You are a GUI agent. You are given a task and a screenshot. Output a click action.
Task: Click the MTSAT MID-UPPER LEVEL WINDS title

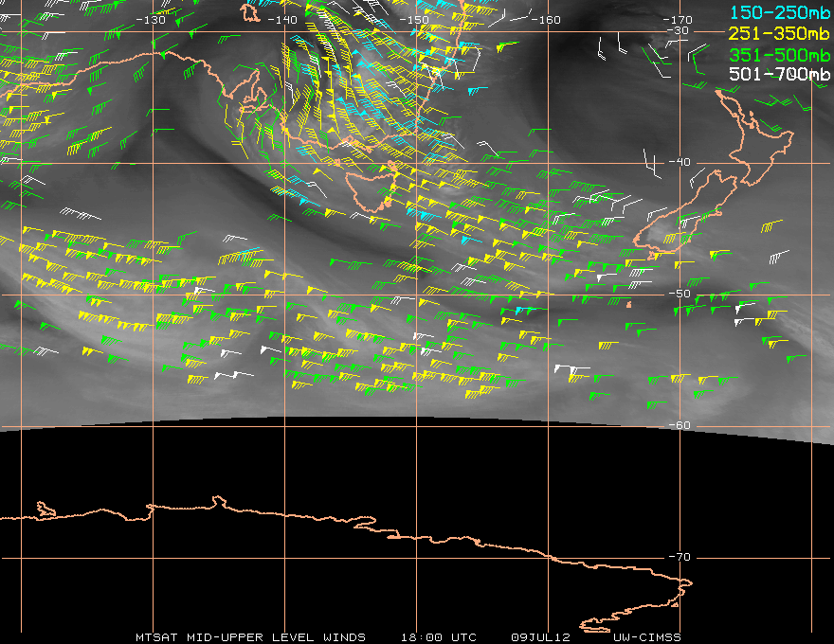pos(250,636)
